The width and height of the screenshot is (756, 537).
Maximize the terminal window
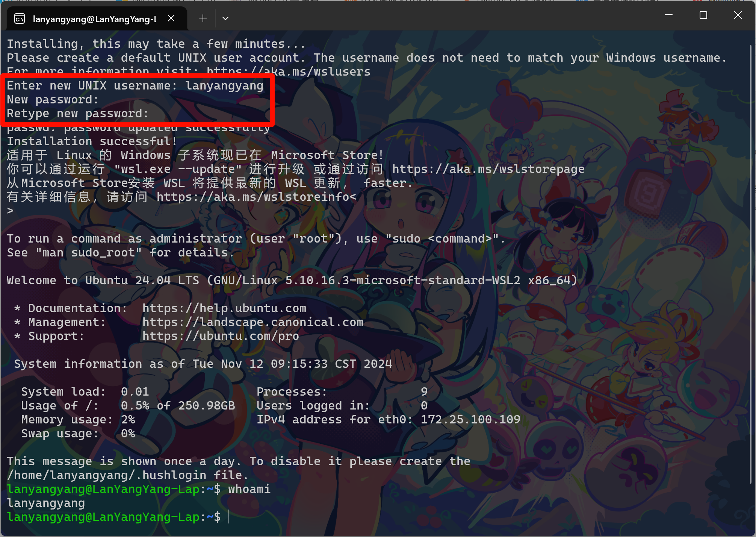[703, 15]
